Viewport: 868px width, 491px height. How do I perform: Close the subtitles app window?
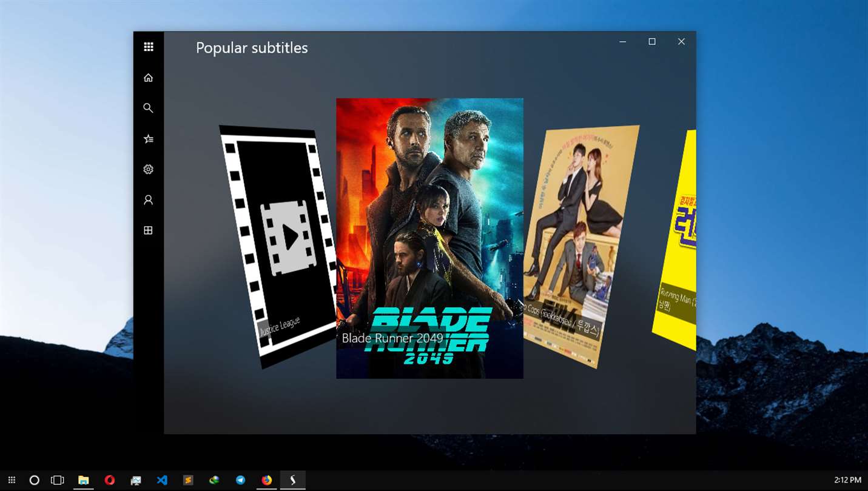(681, 42)
